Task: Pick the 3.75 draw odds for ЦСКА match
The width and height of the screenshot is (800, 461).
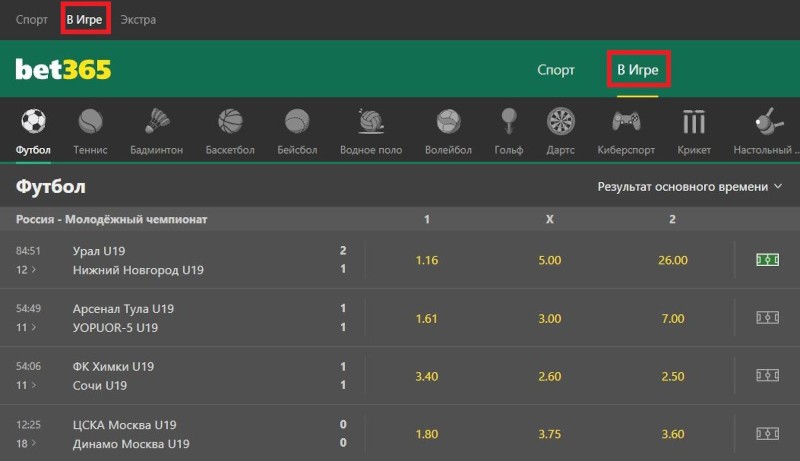Action: 549,434
